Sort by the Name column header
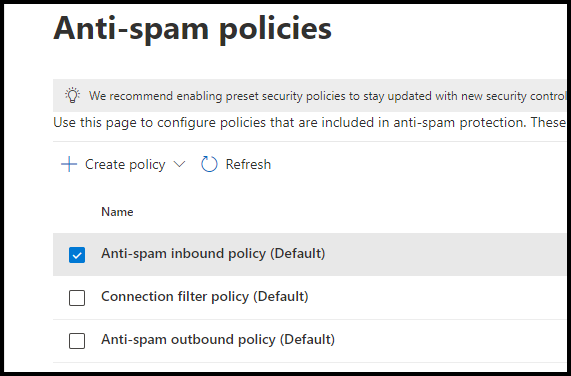Screen dimensions: 571x376 [117, 212]
